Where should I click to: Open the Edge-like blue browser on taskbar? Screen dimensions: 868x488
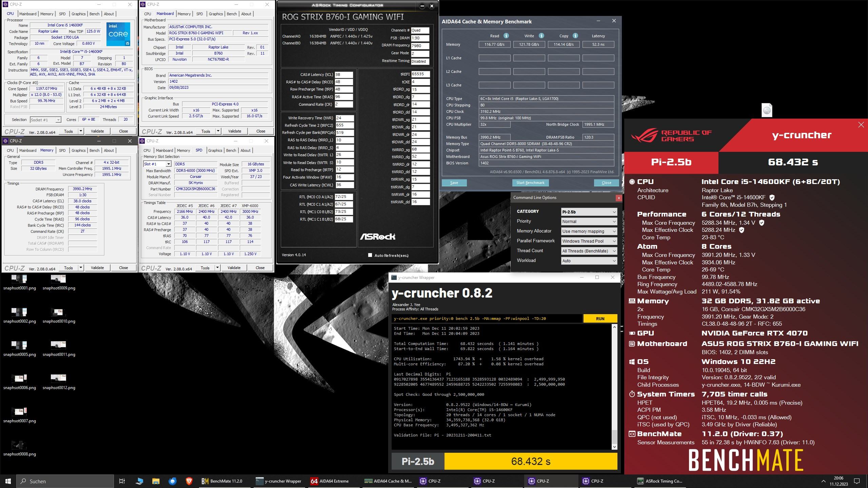(172, 481)
